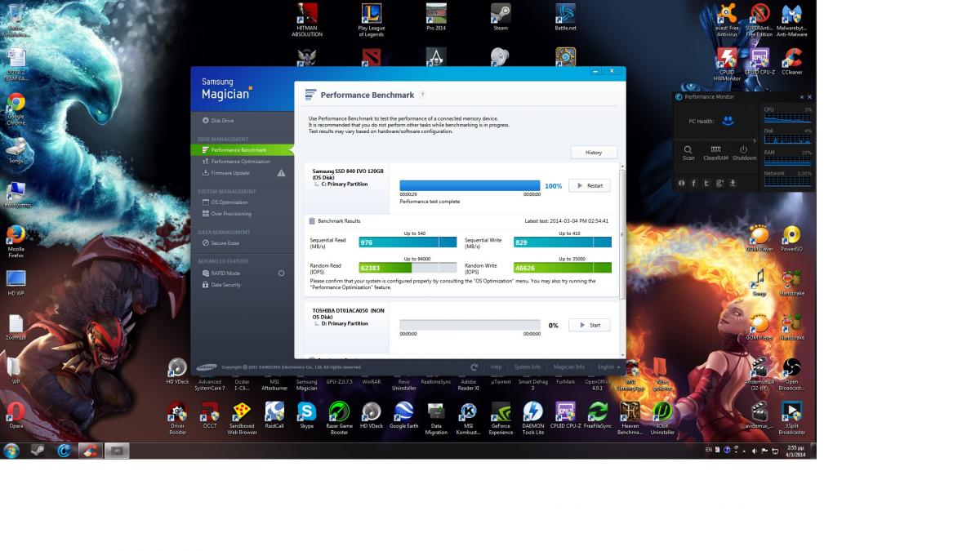This screenshot has width=980, height=551.
Task: Click Google Plus icon in Performance Monitor
Action: click(x=719, y=183)
